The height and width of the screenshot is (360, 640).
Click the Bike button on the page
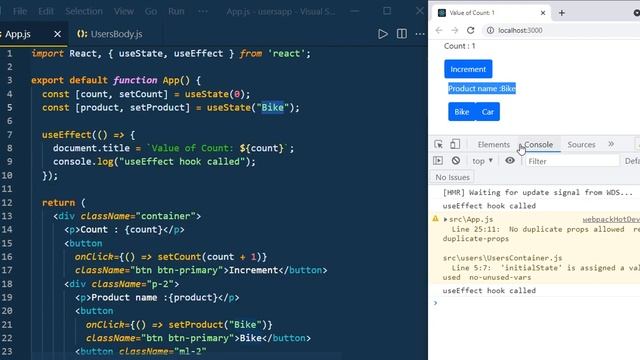click(462, 112)
